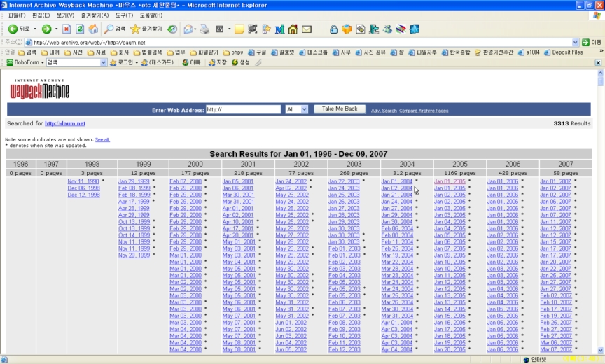The width and height of the screenshot is (605, 364).
Task: Open the 'All' dropdown in Wayback search bar
Action: (305, 109)
